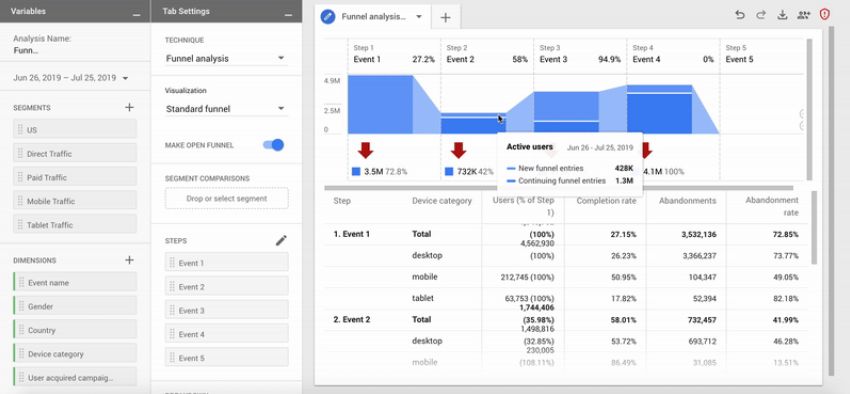Click the 82.18% abandonment rate cell
Screen dimensions: 850x394
[784, 298]
